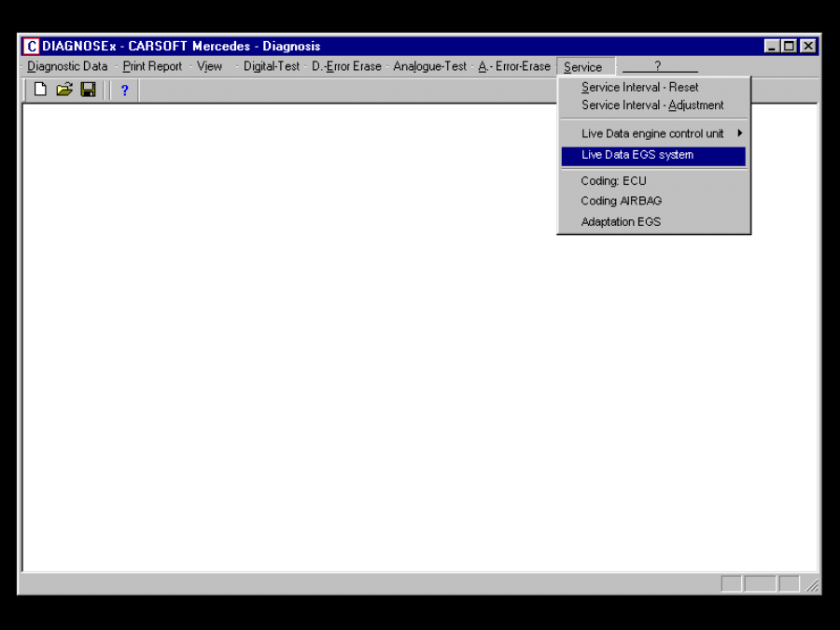Click Adaptation EGS menu item

(x=621, y=221)
